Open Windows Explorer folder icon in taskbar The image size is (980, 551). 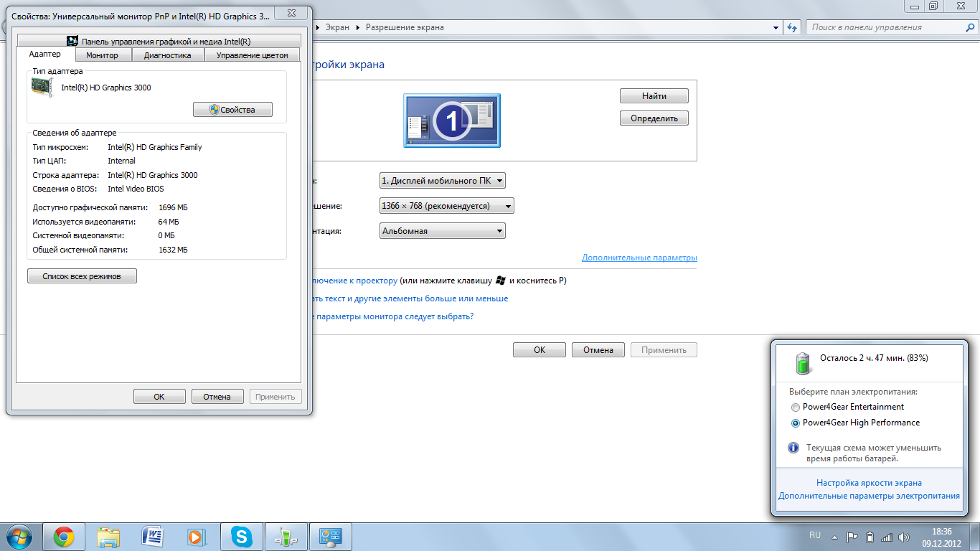pyautogui.click(x=108, y=536)
